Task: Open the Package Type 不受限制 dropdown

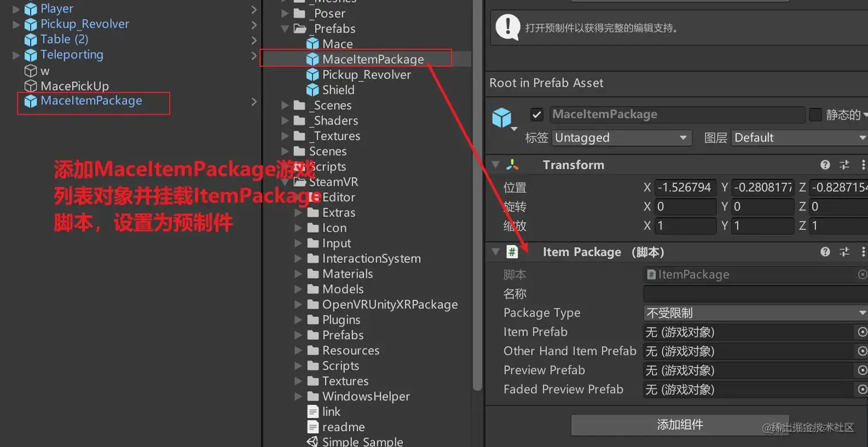Action: point(755,313)
